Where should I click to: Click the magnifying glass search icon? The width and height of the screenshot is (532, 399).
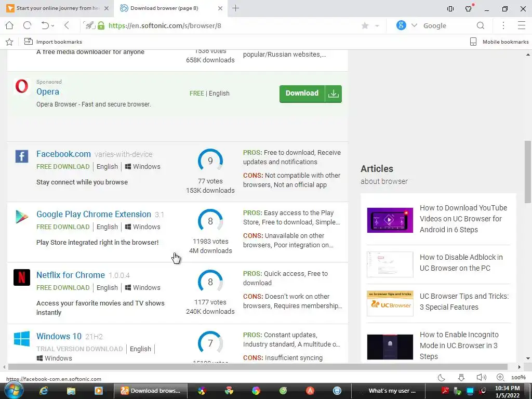tap(481, 26)
